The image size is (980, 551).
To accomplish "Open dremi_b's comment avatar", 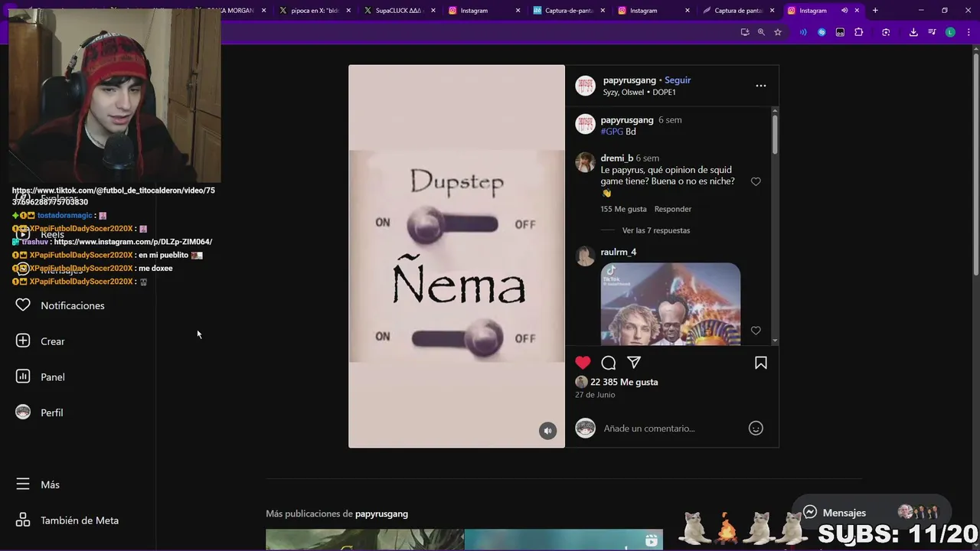I will (x=586, y=162).
